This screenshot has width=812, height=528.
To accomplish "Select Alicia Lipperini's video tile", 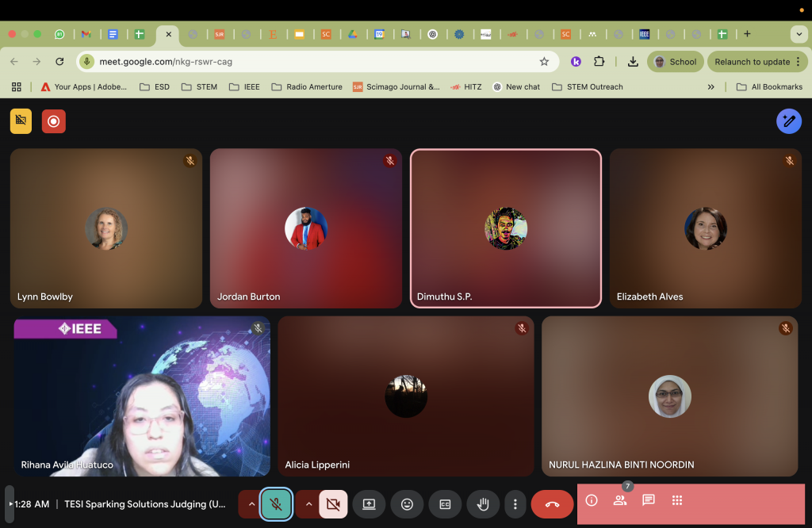I will click(406, 396).
